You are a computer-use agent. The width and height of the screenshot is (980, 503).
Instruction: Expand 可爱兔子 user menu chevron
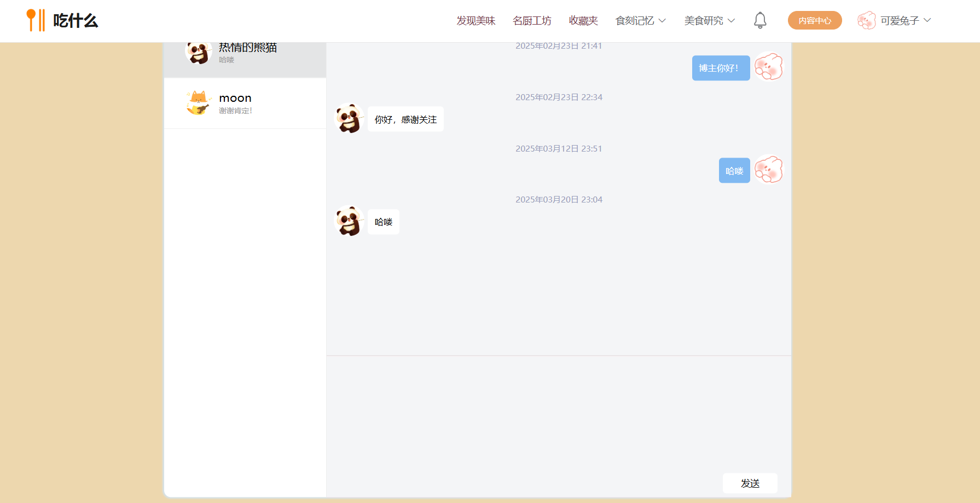(x=927, y=20)
